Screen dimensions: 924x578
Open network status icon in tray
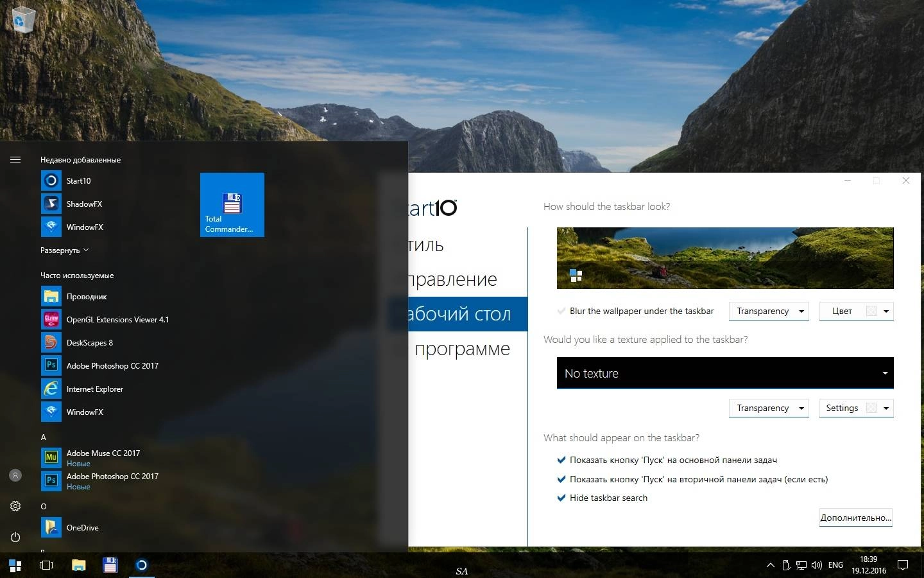pos(801,565)
